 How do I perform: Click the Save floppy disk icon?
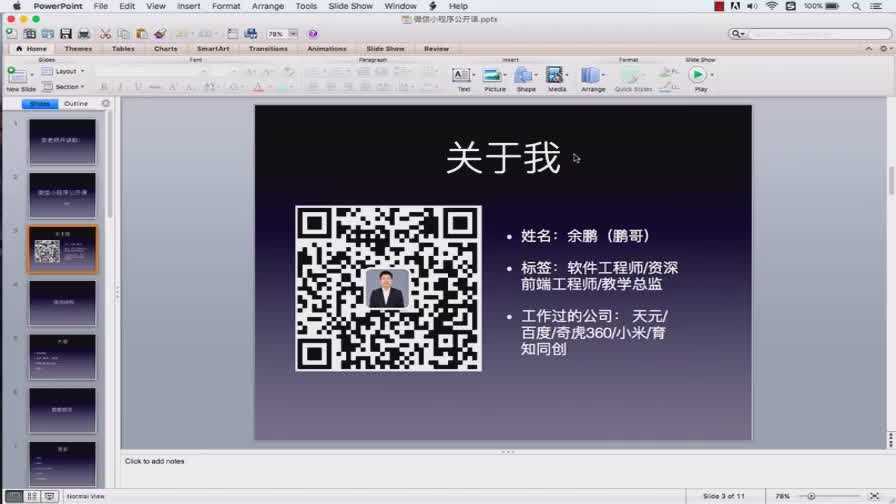[66, 34]
